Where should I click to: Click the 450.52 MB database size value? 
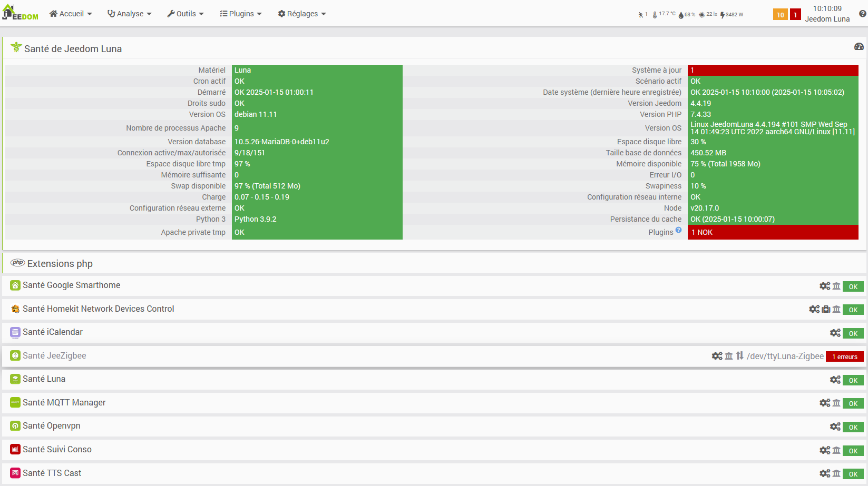773,153
